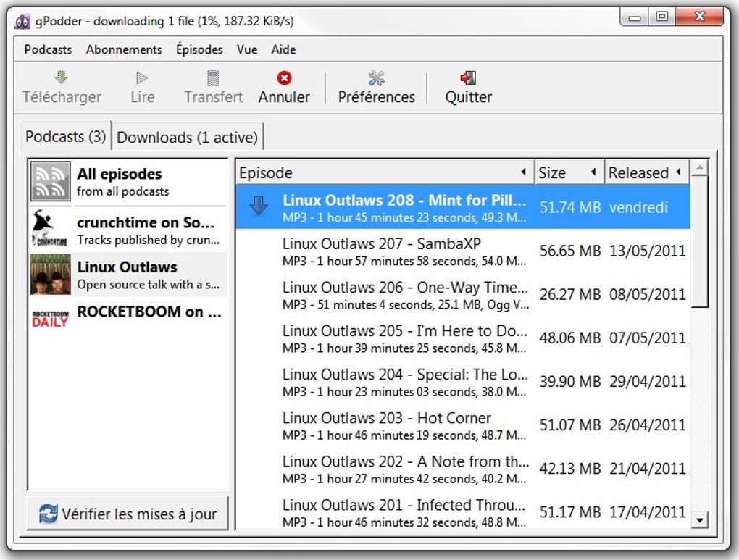Click the 21/04/2011 release date
Screen dimensions: 739x560
648,469
